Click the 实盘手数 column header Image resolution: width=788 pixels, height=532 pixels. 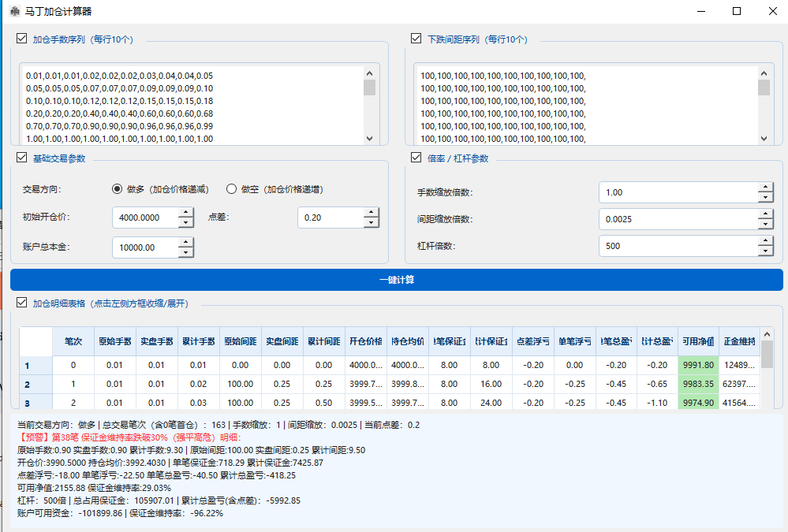click(157, 341)
